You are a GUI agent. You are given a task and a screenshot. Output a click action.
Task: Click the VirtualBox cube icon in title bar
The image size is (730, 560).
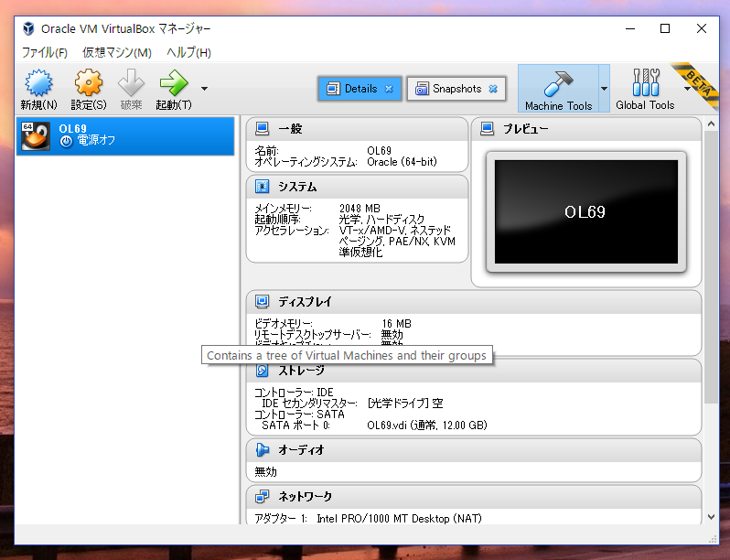[29, 28]
